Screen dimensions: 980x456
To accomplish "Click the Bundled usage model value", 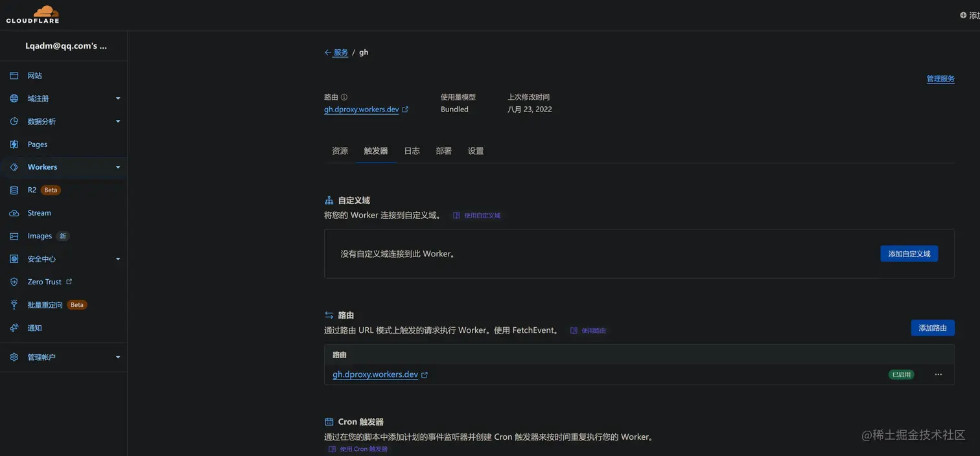I will 454,109.
